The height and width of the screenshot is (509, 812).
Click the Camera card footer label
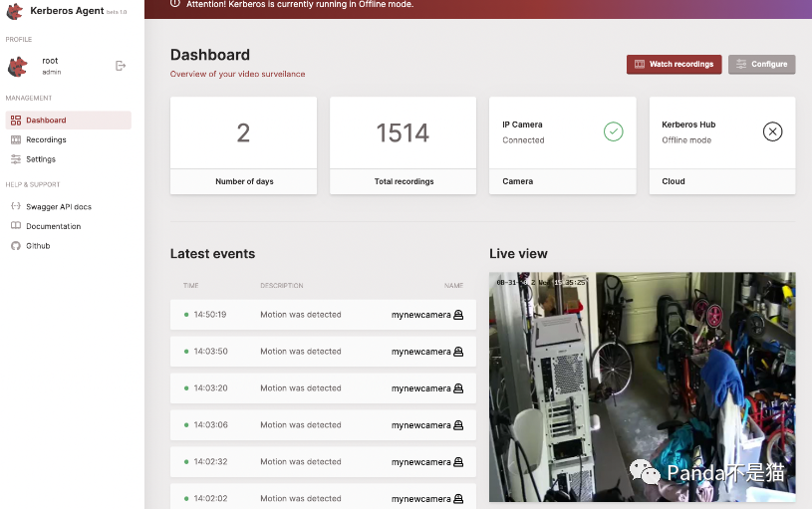[x=517, y=181]
